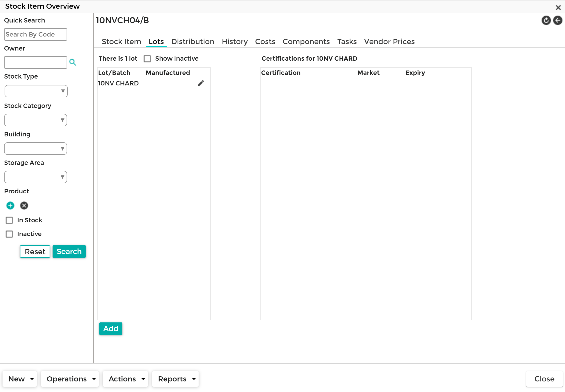
Task: Expand the Storage Area dropdown
Action: [x=36, y=177]
